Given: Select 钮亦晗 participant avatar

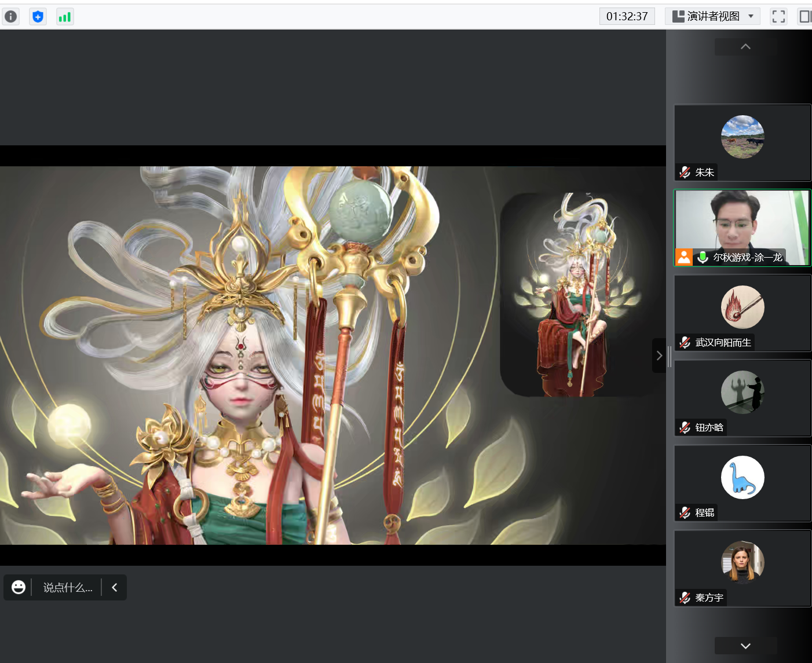Looking at the screenshot, I should point(742,392).
